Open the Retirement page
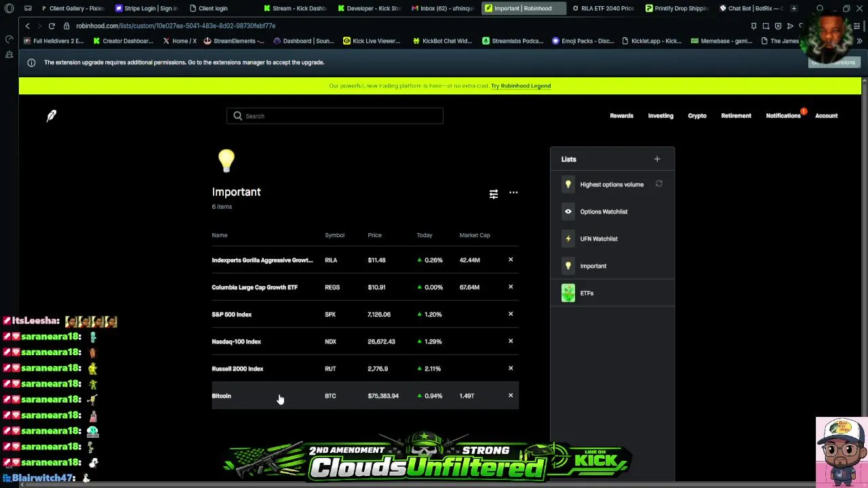Image resolution: width=868 pixels, height=488 pixels. (736, 116)
